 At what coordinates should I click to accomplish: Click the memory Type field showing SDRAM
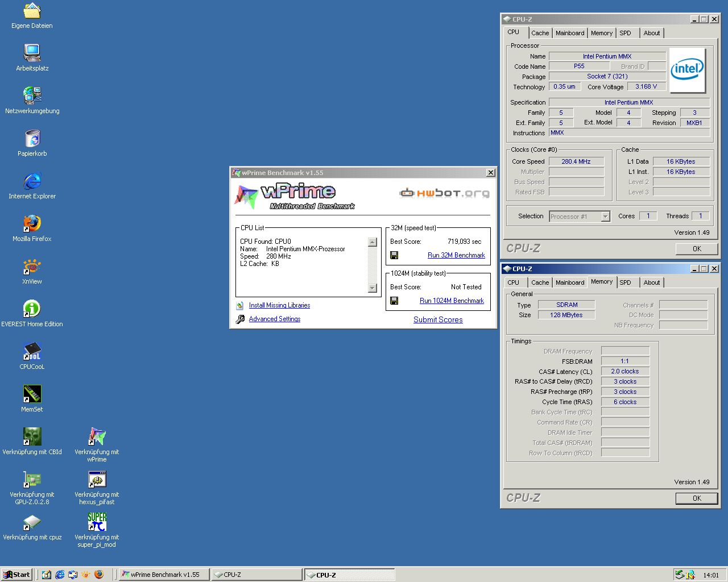tap(566, 305)
